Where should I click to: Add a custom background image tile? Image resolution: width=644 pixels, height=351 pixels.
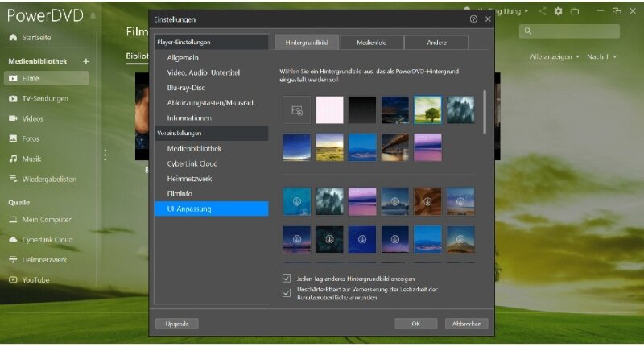click(x=296, y=110)
